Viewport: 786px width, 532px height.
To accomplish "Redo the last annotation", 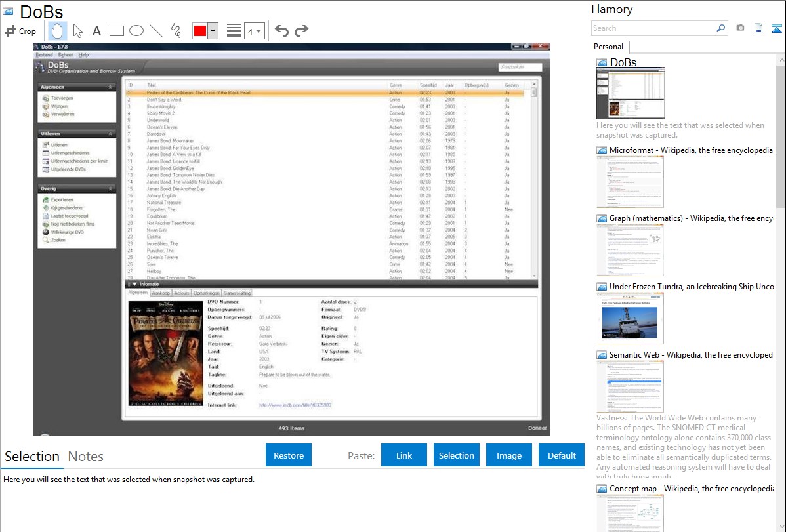I will click(x=301, y=31).
